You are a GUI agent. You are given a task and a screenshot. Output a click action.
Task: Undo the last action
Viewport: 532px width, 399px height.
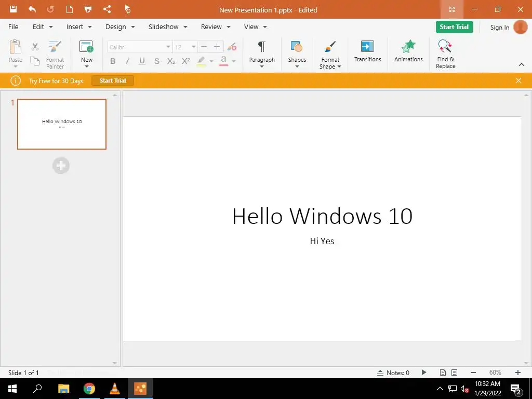32,9
